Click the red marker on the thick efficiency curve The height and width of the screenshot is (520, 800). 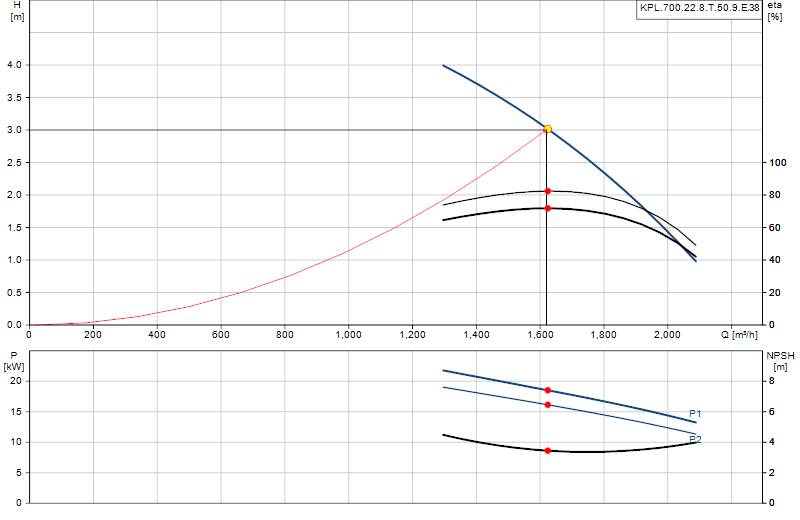coord(547,208)
